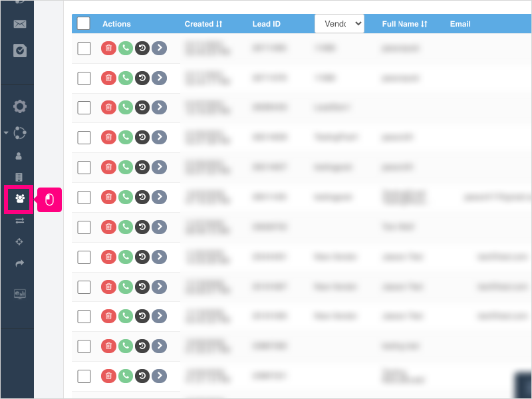This screenshot has width=532, height=399.
Task: Delete the lead in the eighth row
Action: click(108, 257)
